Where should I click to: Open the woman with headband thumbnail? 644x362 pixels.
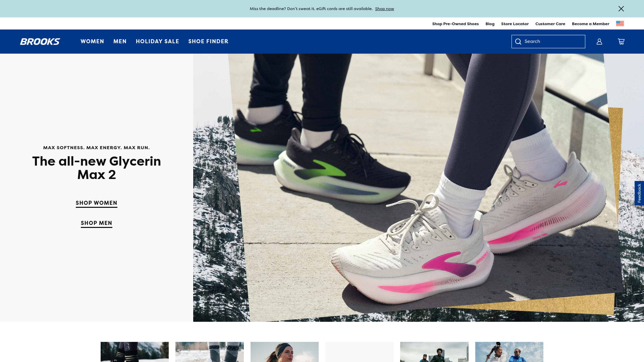coord(284,352)
